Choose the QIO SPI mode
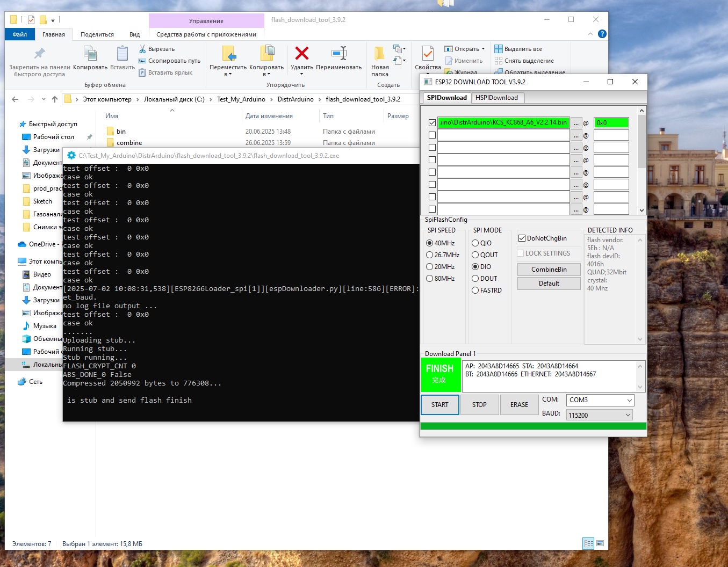Viewport: 728px width, 567px height. (475, 243)
